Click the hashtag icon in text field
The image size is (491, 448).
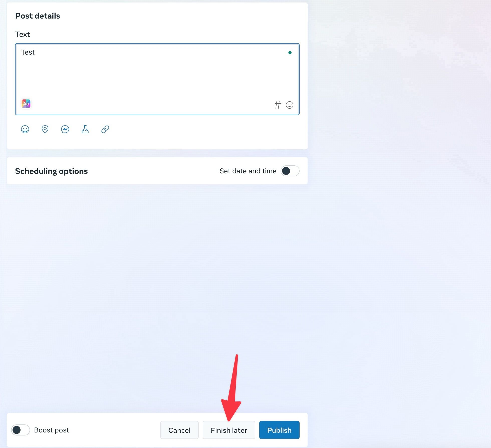point(277,104)
